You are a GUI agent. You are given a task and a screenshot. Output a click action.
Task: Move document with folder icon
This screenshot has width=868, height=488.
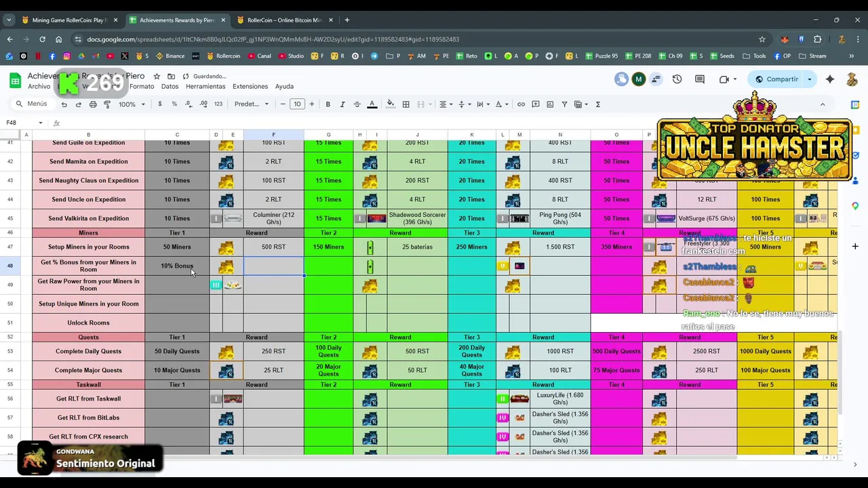pyautogui.click(x=171, y=77)
